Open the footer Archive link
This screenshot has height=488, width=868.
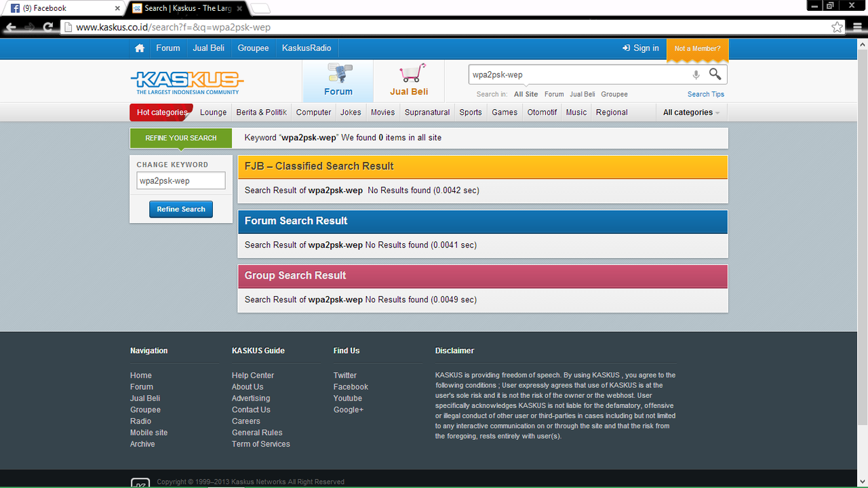[142, 444]
